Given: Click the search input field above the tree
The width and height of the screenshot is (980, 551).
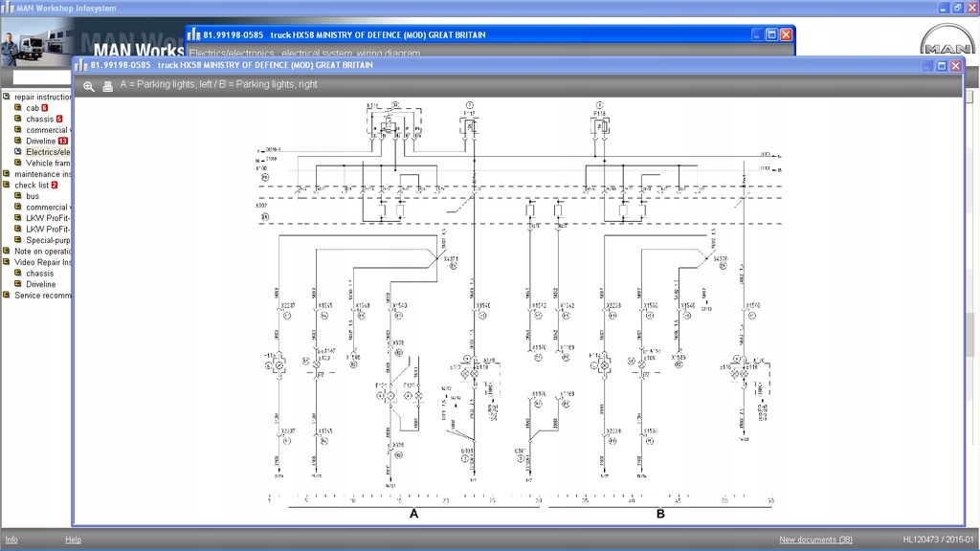Looking at the screenshot, I should tap(42, 77).
